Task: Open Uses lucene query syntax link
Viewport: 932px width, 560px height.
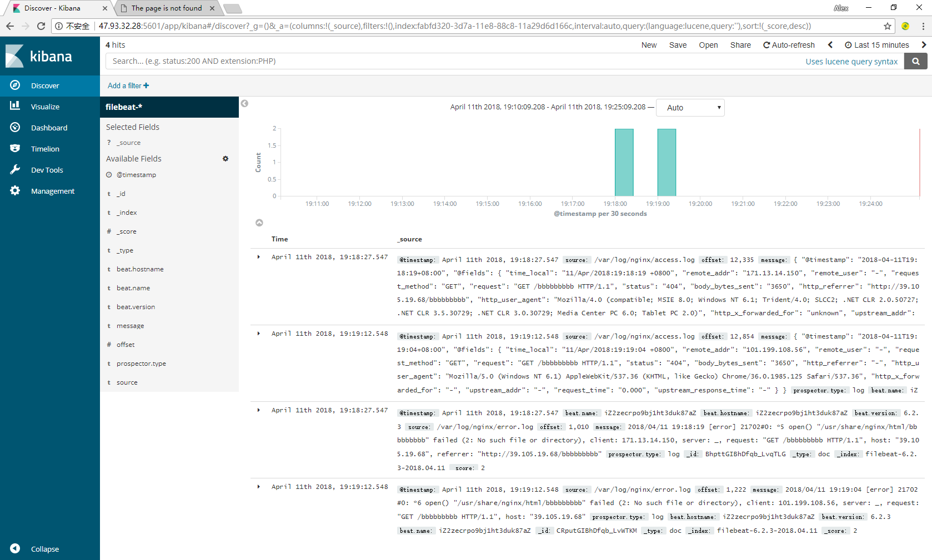Action: click(851, 61)
